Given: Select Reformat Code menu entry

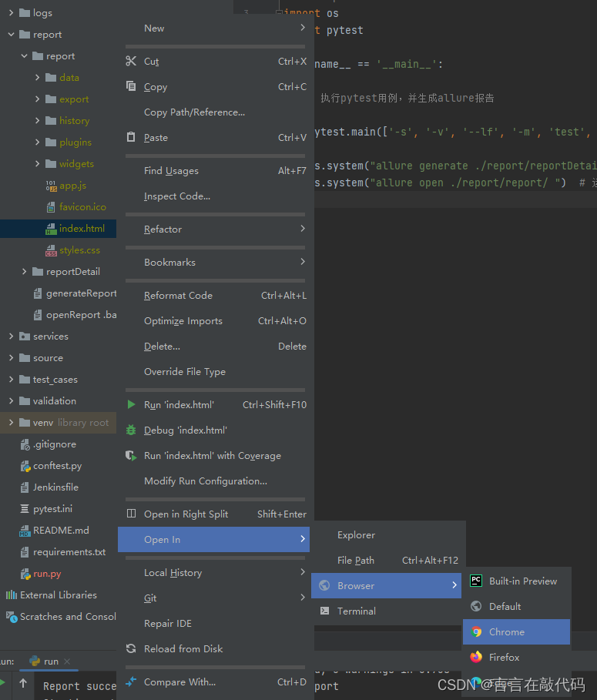Looking at the screenshot, I should pos(214,295).
